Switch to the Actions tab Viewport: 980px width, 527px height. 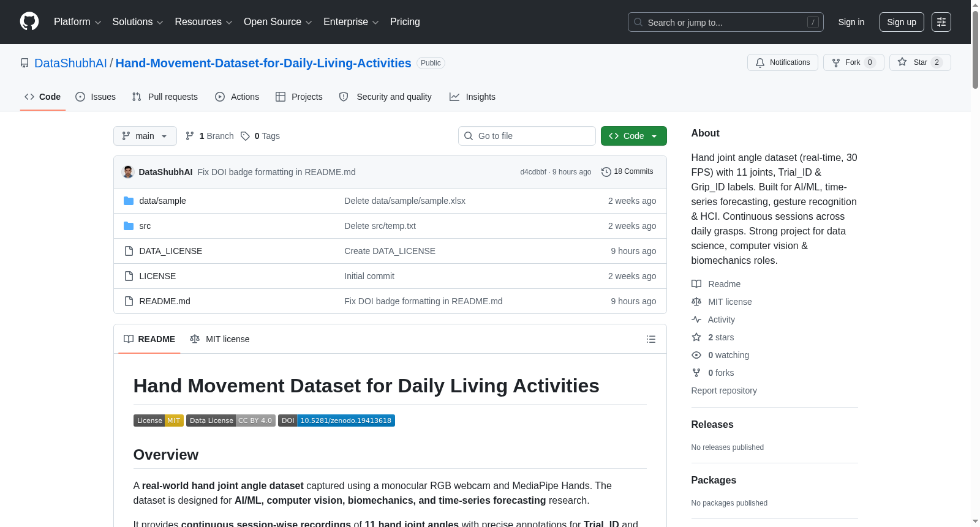click(237, 97)
